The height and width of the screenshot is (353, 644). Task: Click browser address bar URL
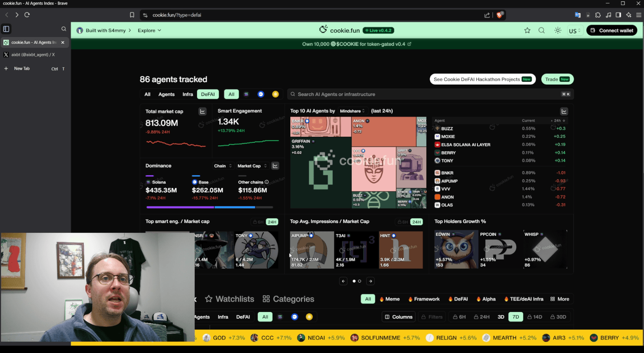point(177,15)
